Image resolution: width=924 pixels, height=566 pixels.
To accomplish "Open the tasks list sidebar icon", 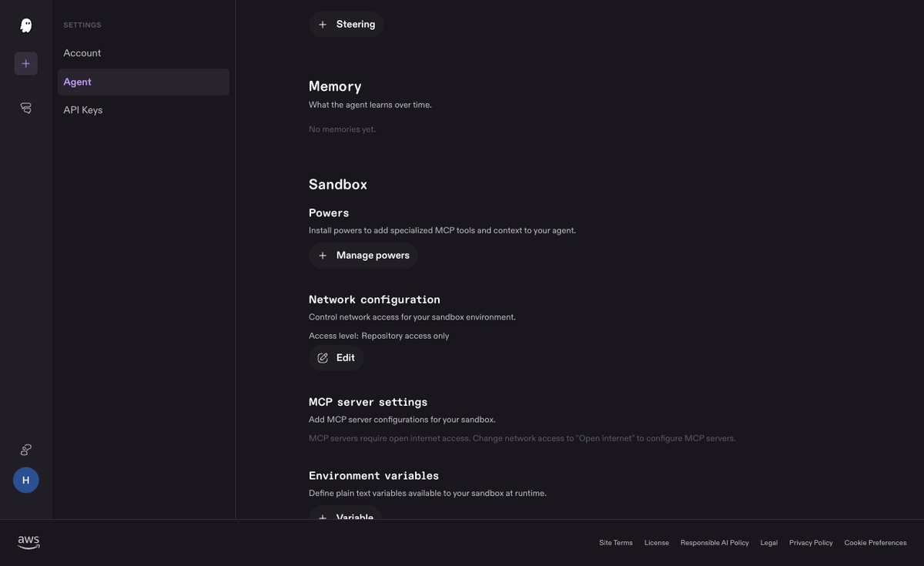I will point(25,109).
